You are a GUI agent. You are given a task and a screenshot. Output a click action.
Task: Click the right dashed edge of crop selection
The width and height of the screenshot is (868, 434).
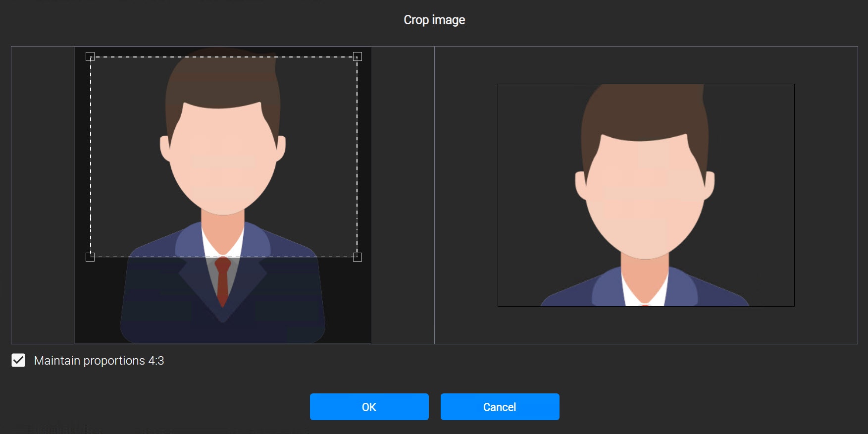coord(357,157)
